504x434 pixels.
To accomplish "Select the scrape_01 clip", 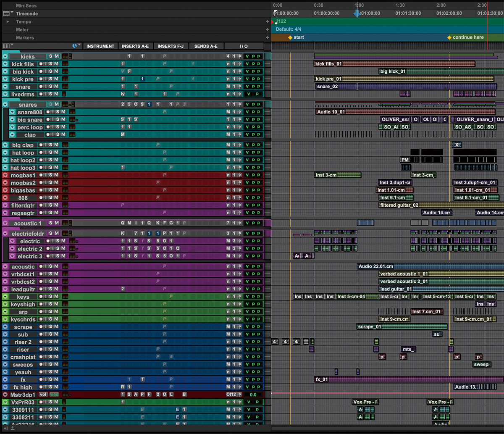I will tap(402, 326).
